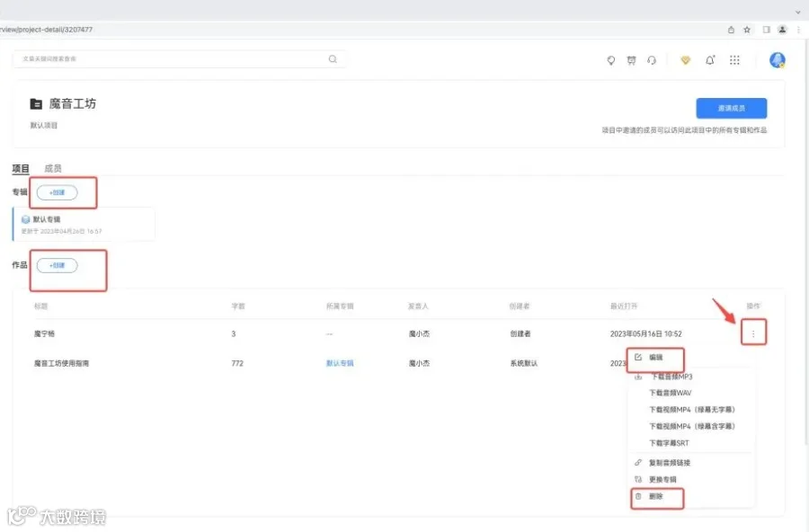Open the user avatar menu

tap(777, 60)
